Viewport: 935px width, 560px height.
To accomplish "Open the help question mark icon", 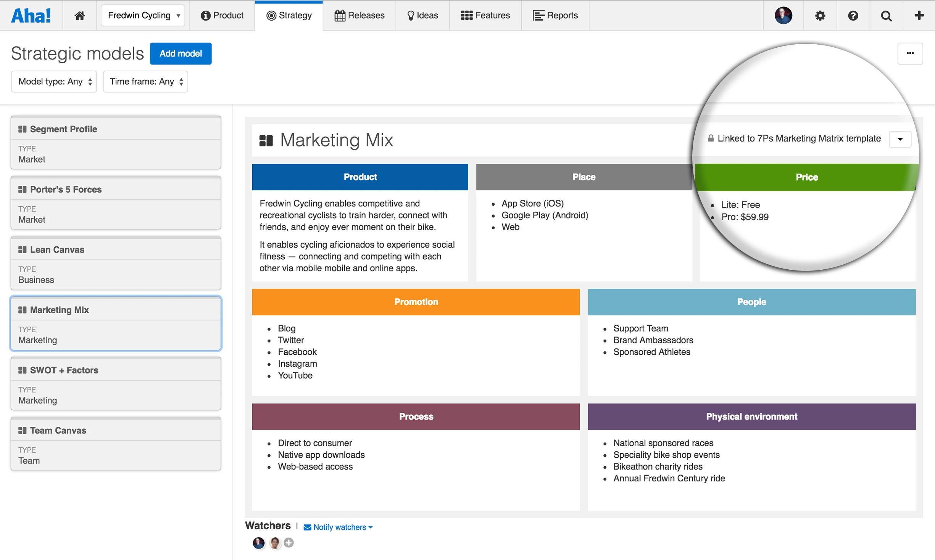I will point(853,15).
